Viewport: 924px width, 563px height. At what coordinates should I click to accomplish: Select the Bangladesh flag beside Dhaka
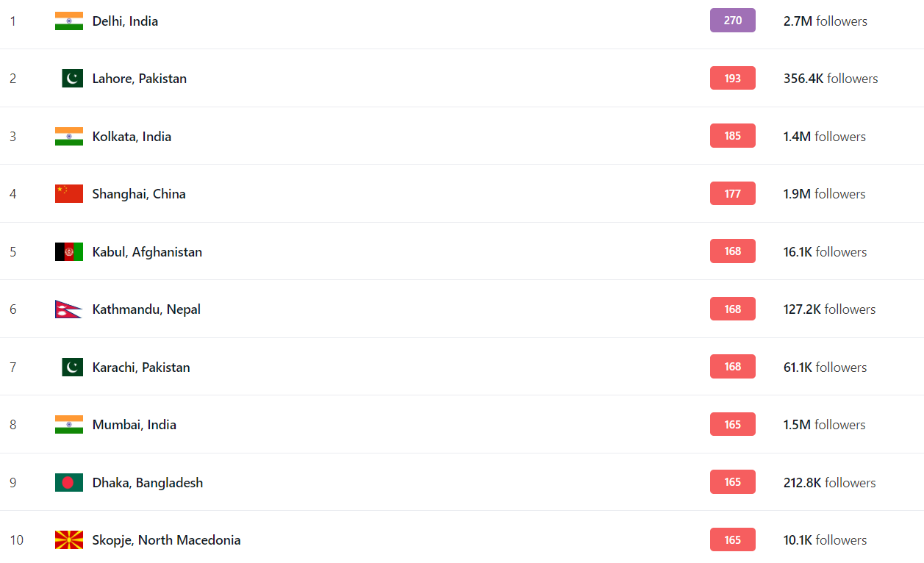pos(69,482)
